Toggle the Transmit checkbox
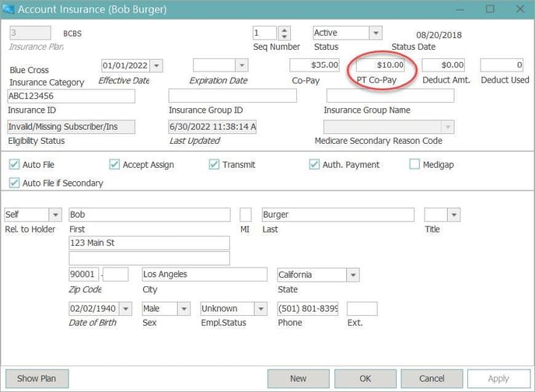The width and height of the screenshot is (535, 392). click(x=214, y=165)
